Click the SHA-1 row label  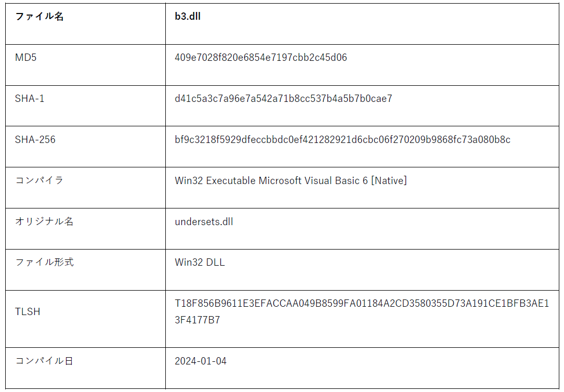[x=30, y=98]
